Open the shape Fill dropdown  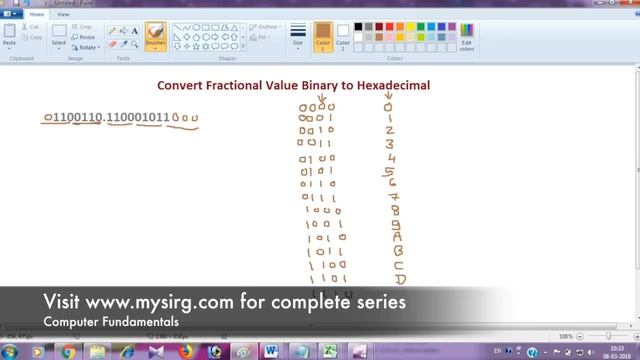point(260,38)
